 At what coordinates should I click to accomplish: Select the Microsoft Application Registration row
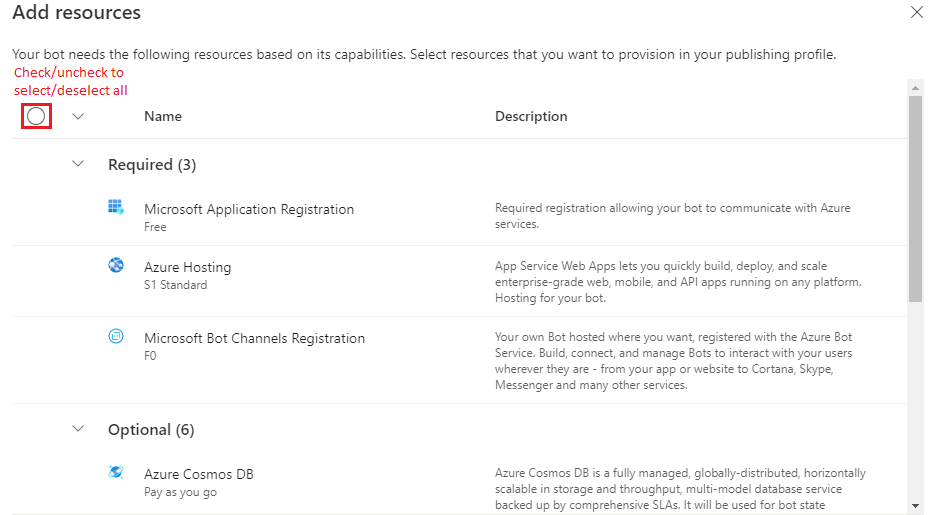[x=249, y=209]
